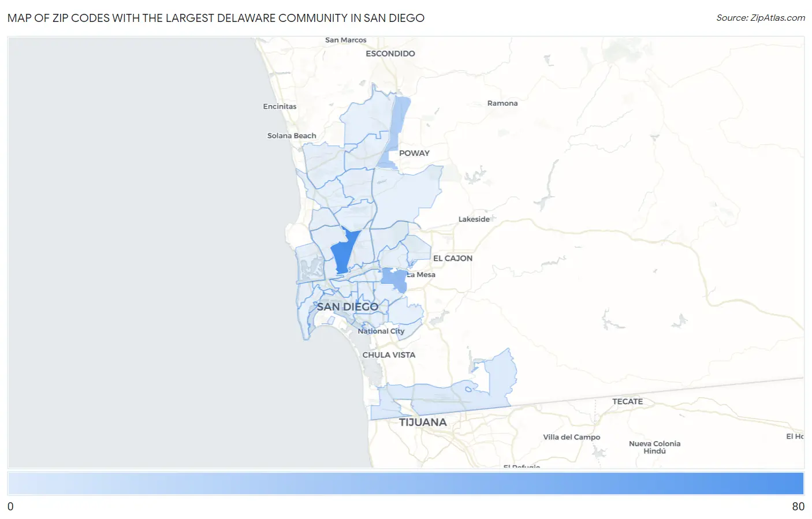The height and width of the screenshot is (519, 812).
Task: Click the POWAY label
Action: point(415,153)
